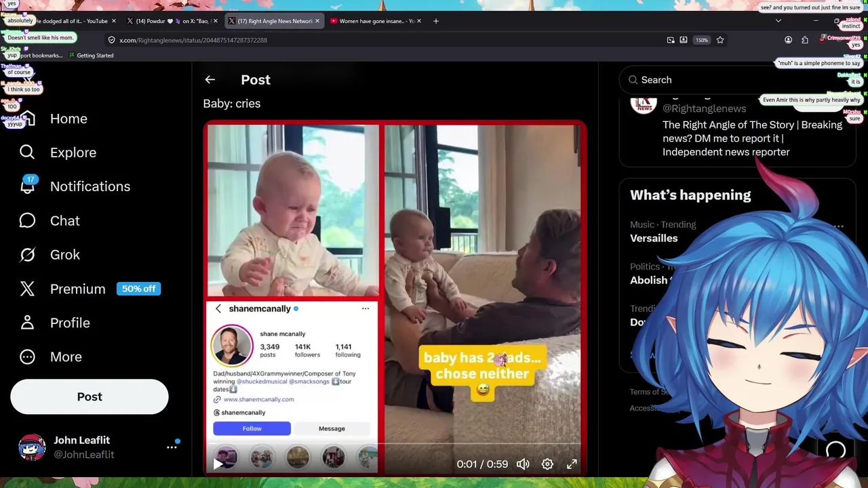Enter fullscreen video mode
Viewport: 868px width, 488px height.
(x=572, y=464)
